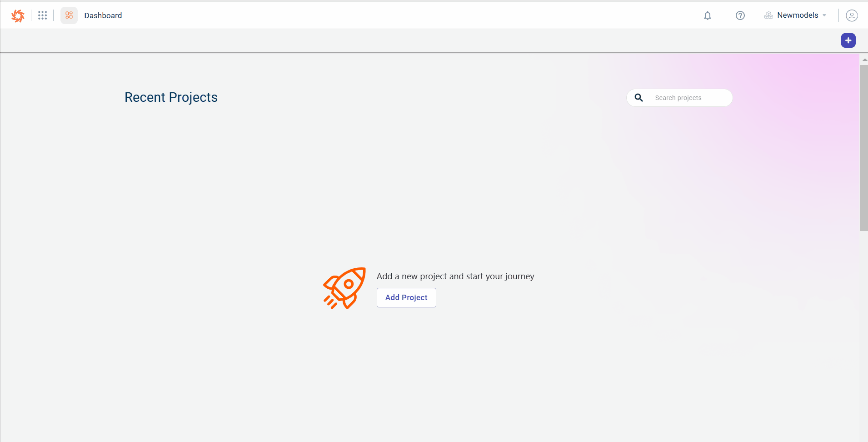Open the notifications bell
The width and height of the screenshot is (868, 442).
707,15
